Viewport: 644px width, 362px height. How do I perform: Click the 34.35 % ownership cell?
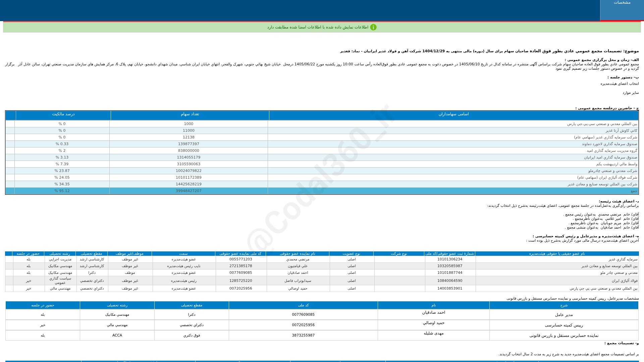(x=62, y=184)
